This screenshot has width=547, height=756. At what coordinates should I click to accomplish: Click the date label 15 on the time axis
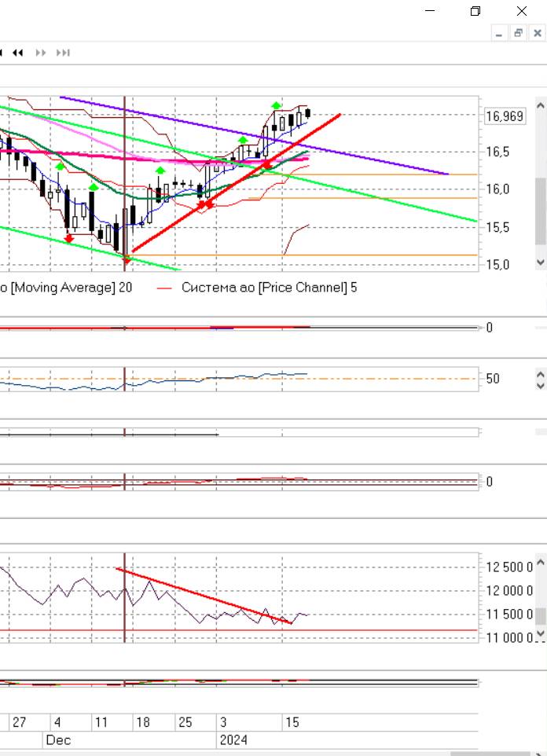[292, 722]
